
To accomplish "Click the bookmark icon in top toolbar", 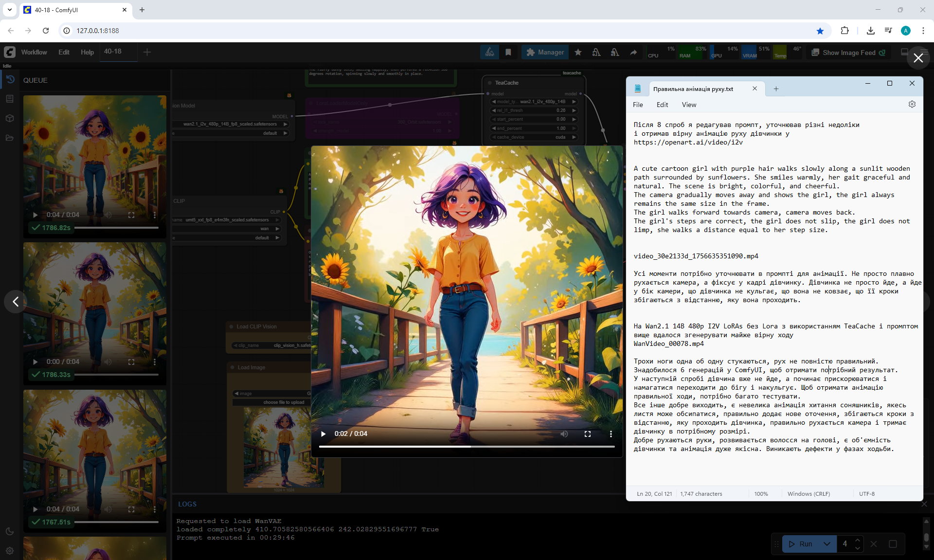I will click(508, 52).
